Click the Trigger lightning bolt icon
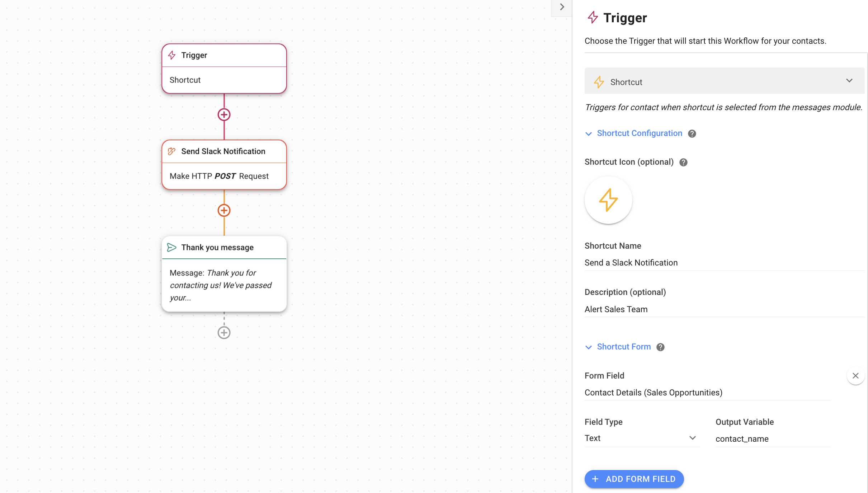Image resolution: width=868 pixels, height=493 pixels. (x=173, y=55)
